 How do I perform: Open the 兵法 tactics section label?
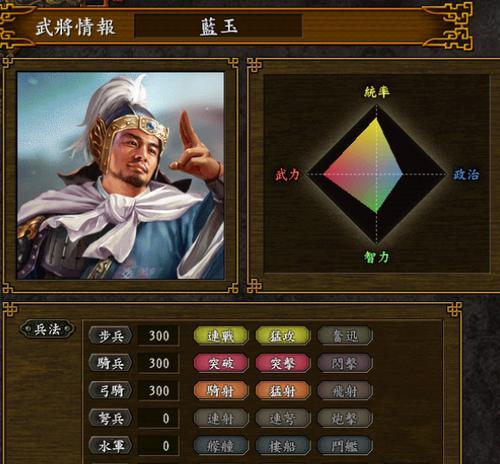click(x=47, y=330)
